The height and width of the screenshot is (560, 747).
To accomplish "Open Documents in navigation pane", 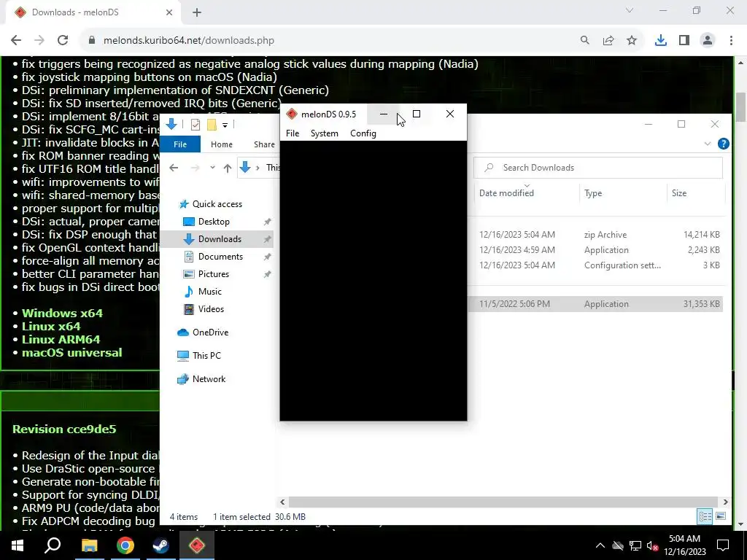I will tap(220, 257).
